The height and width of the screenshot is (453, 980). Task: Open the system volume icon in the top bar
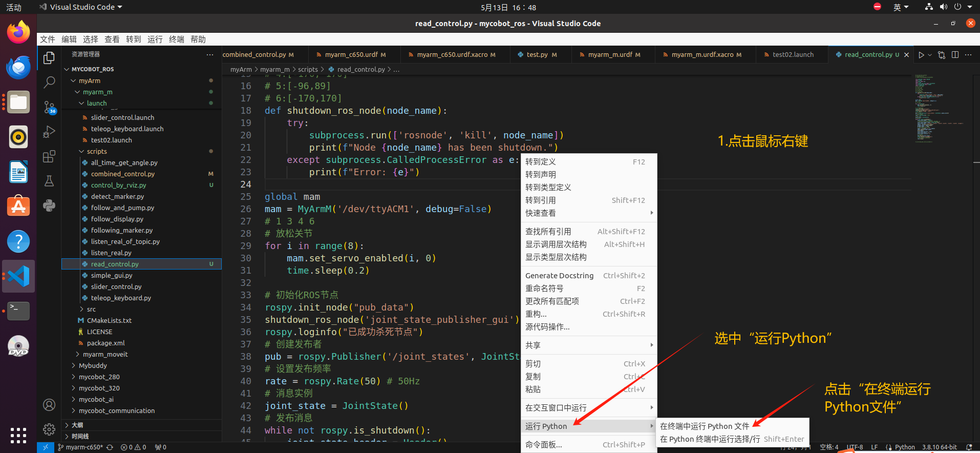944,7
